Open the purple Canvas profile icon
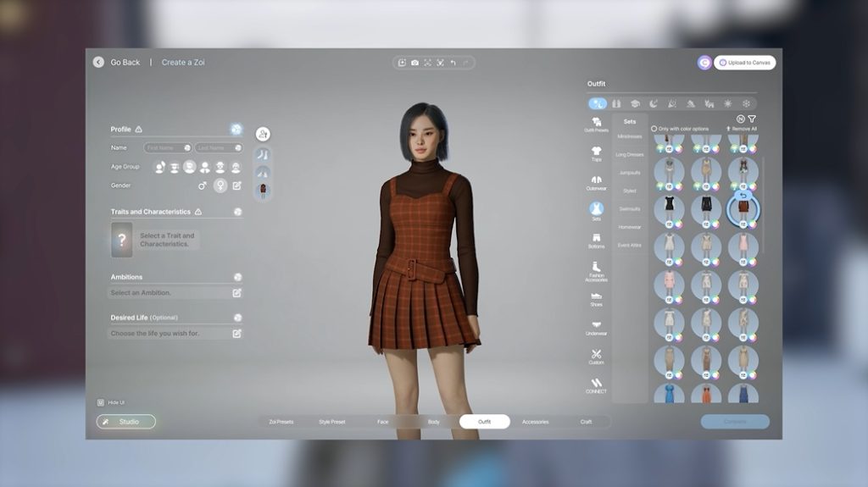The height and width of the screenshot is (487, 868). click(x=704, y=63)
